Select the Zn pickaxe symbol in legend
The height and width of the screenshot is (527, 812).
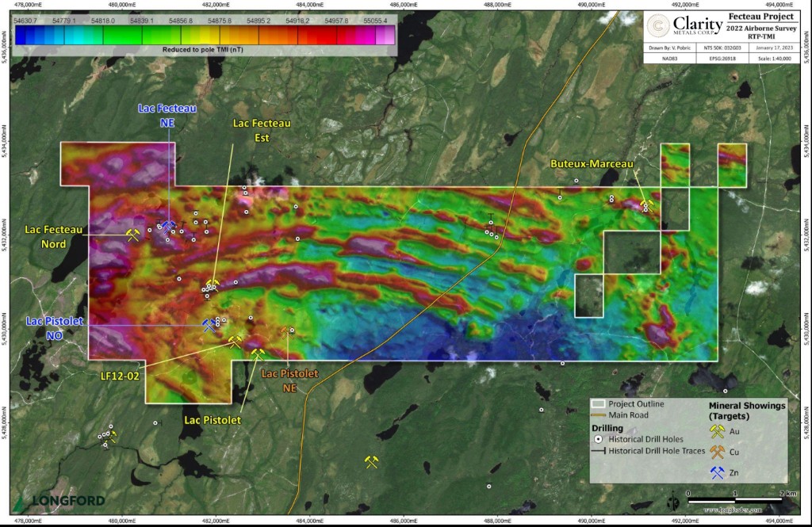(x=718, y=472)
